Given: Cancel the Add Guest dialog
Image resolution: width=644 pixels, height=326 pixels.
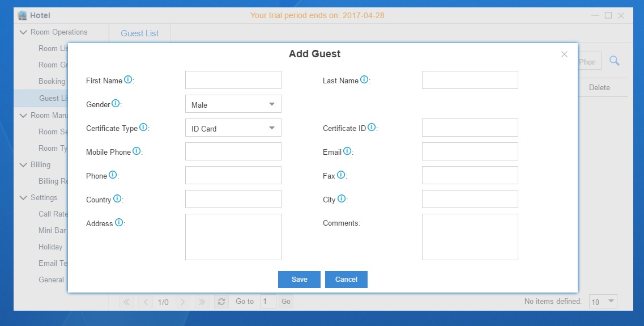Looking at the screenshot, I should click(346, 280).
